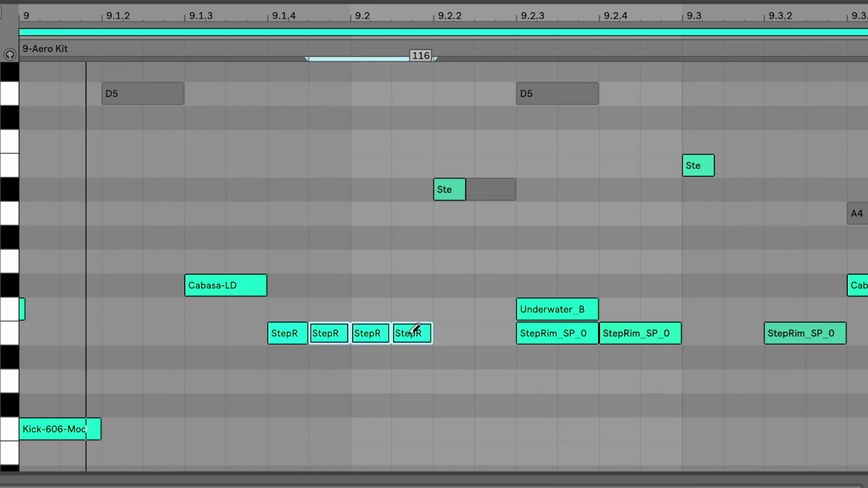Click ruler position 9.2
The height and width of the screenshot is (488, 868).
(x=362, y=16)
